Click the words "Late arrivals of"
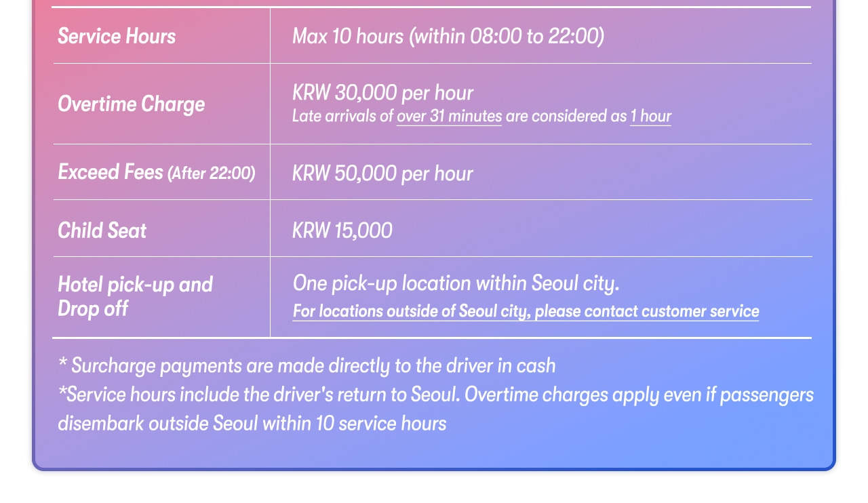This screenshot has width=868, height=503. (342, 116)
